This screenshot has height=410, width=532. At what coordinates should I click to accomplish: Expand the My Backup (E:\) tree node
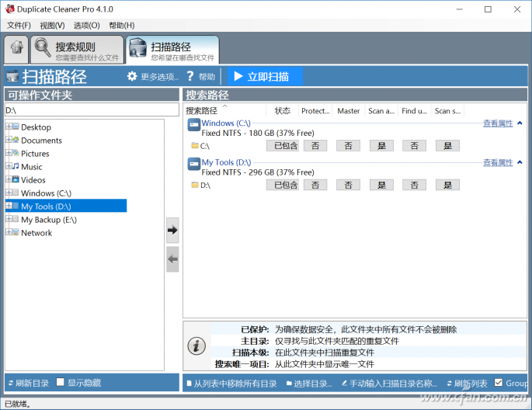[9, 219]
